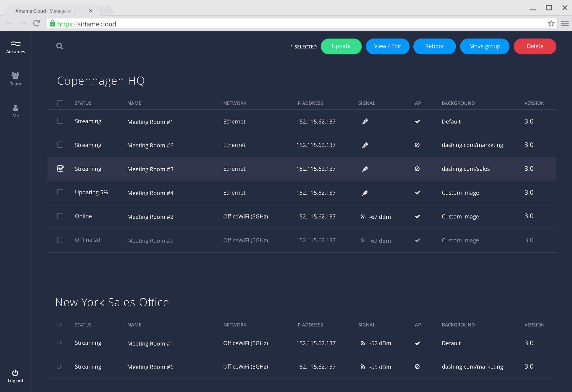Open the Airtames sidebar section
572x392 pixels.
pos(16,47)
